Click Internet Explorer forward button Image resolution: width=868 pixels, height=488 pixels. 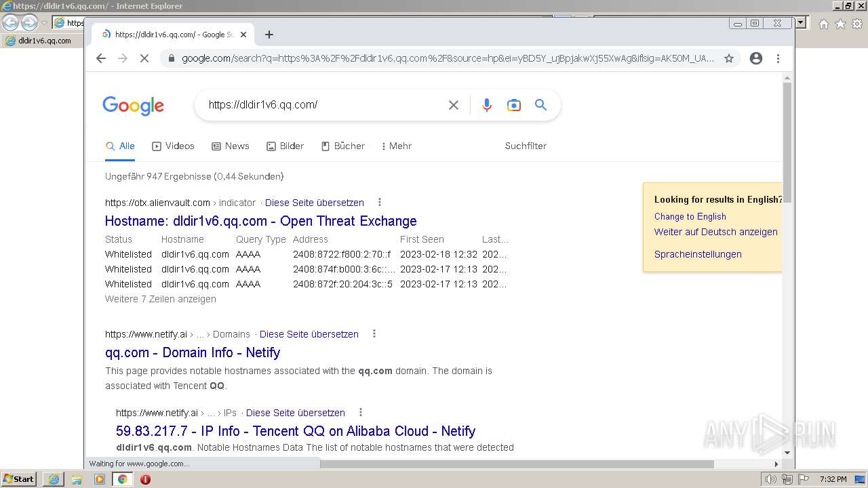click(x=29, y=23)
